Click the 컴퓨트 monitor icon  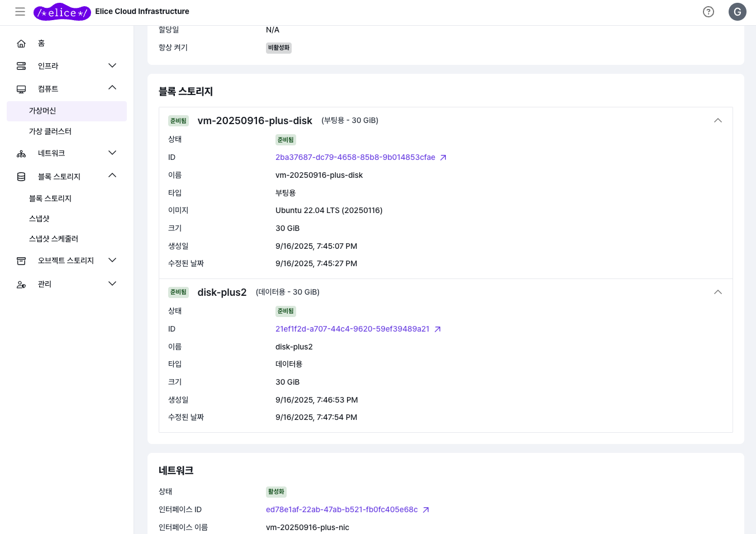[21, 89]
